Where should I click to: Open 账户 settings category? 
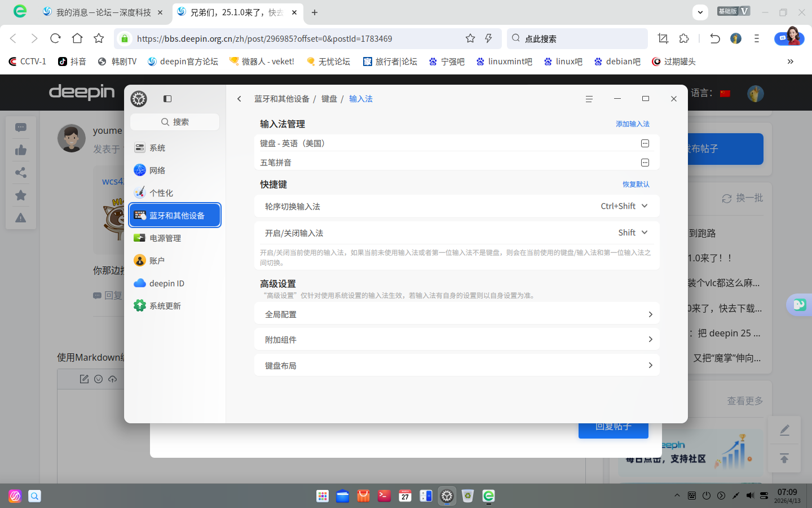[x=175, y=261]
